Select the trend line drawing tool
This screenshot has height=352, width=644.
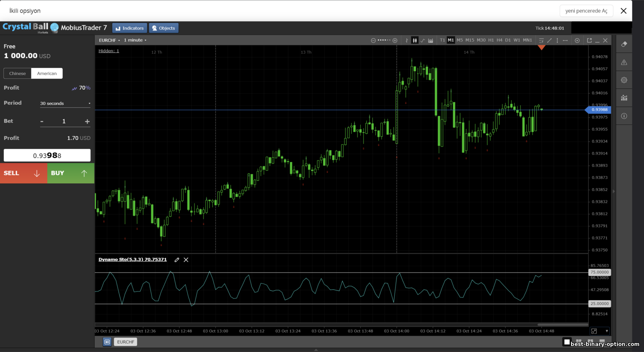(550, 40)
